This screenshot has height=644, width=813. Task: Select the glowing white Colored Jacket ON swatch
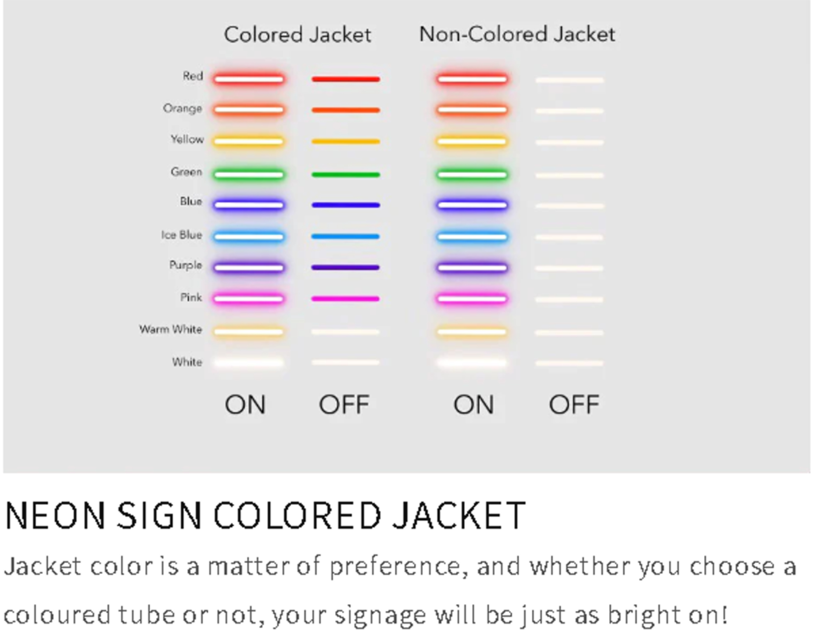(x=249, y=363)
